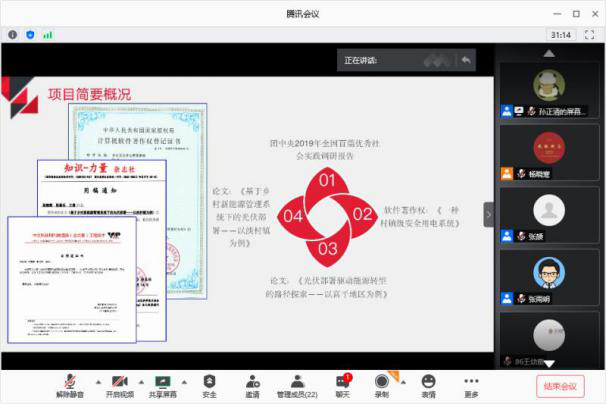Start screen sharing via 共享屏幕
Image resolution: width=606 pixels, height=404 pixels.
pyautogui.click(x=163, y=381)
